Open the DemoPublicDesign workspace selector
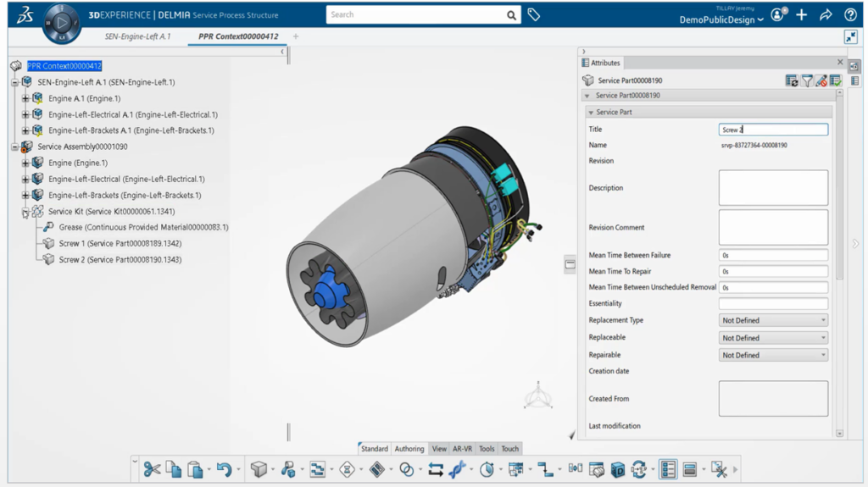Image resolution: width=868 pixels, height=487 pixels. (721, 19)
